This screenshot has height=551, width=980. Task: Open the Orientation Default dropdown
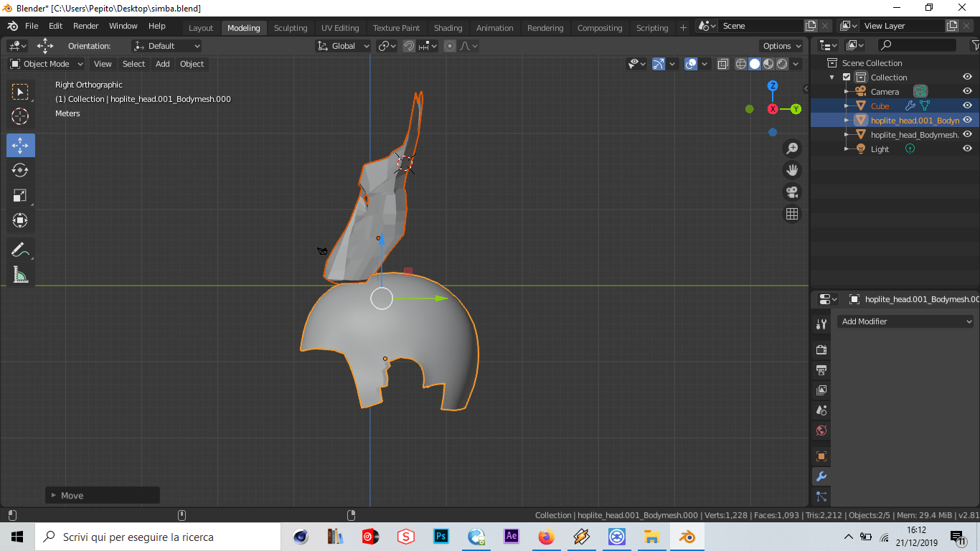166,46
